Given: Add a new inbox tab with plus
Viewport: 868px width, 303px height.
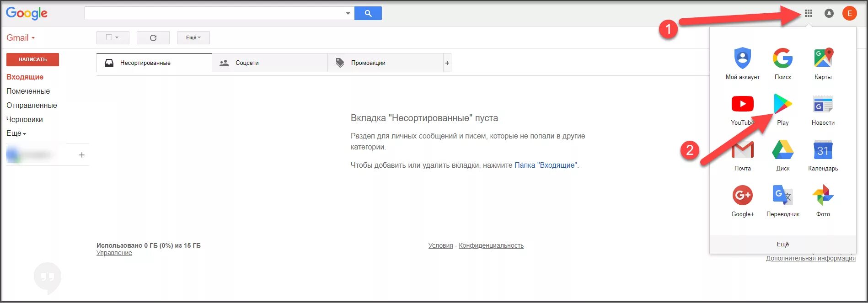Looking at the screenshot, I should tap(447, 63).
